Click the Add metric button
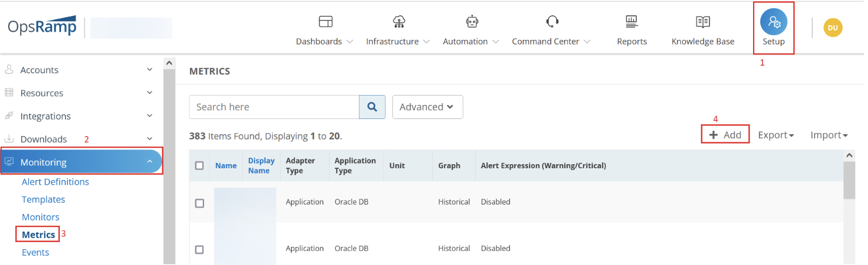Screen dimensions: 868x265 coord(725,135)
